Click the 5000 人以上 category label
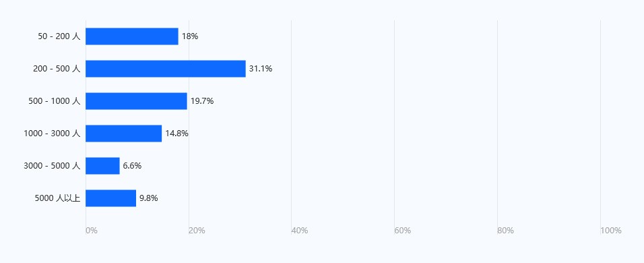 pyautogui.click(x=57, y=198)
